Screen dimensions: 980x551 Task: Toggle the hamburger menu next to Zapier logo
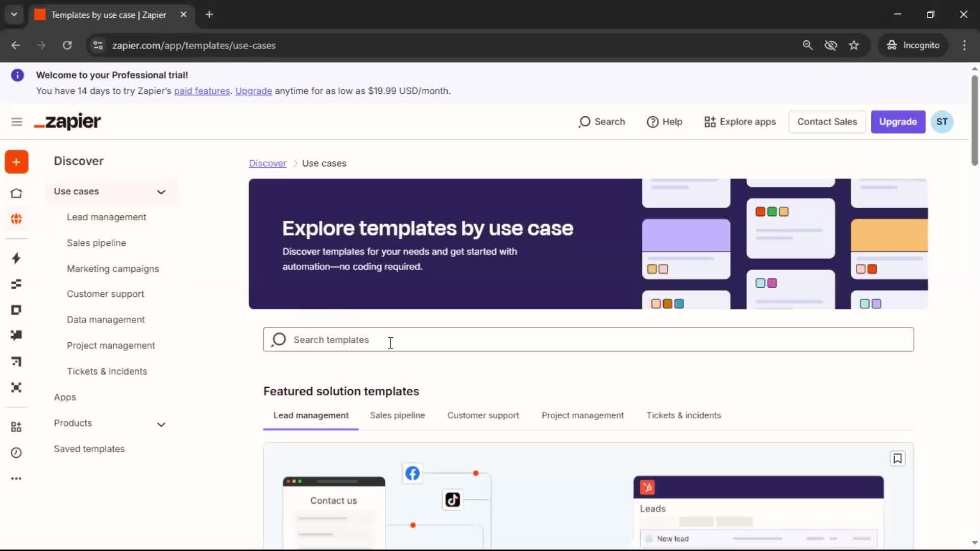pos(17,122)
